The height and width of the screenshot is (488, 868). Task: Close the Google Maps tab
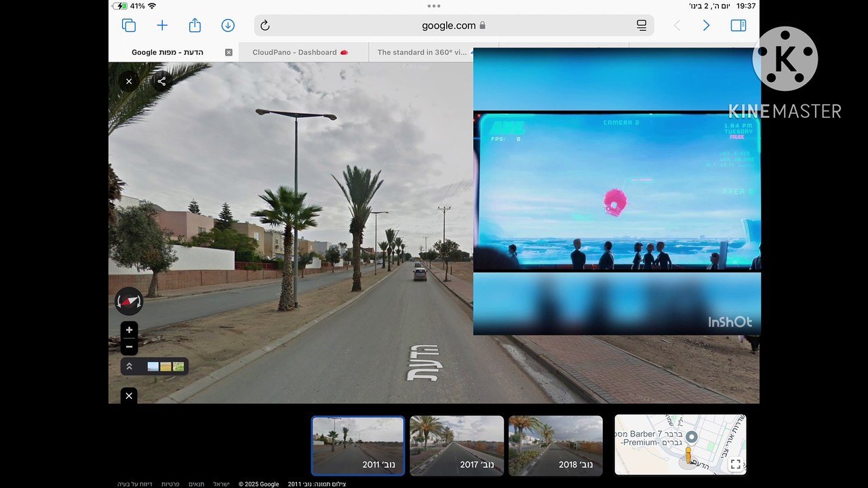click(229, 52)
